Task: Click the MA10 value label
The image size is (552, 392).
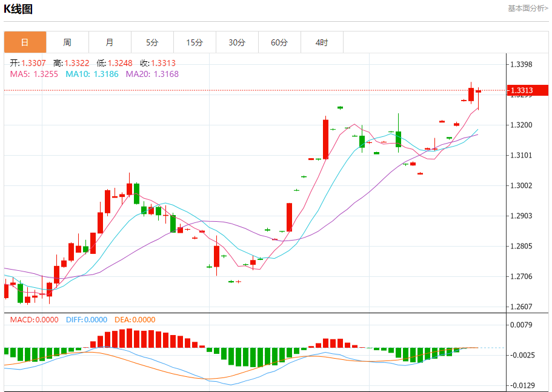Action: pos(92,74)
